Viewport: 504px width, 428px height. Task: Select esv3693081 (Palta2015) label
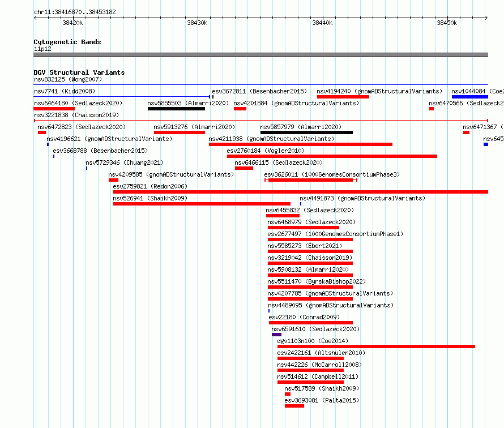pyautogui.click(x=322, y=400)
